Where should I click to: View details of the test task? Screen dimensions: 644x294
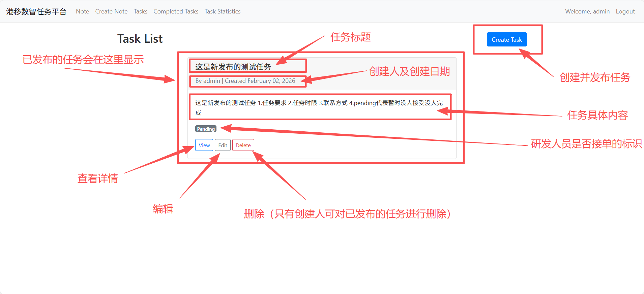tap(204, 145)
